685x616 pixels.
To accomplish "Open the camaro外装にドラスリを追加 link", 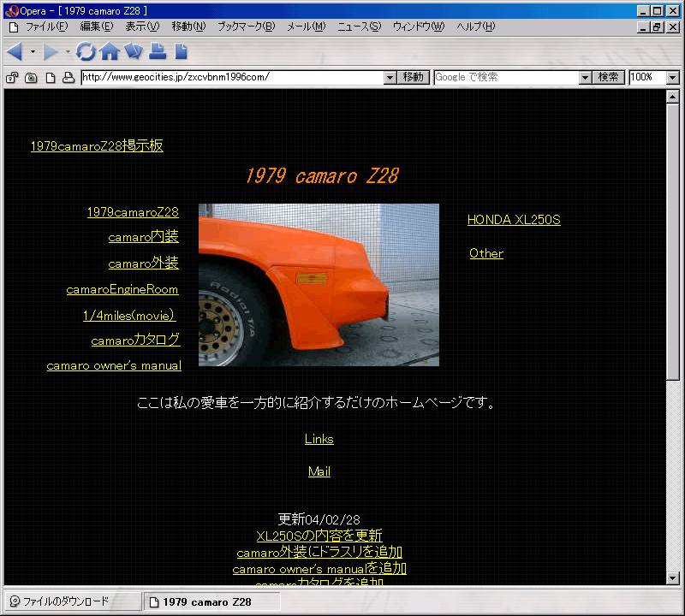I will pyautogui.click(x=319, y=552).
